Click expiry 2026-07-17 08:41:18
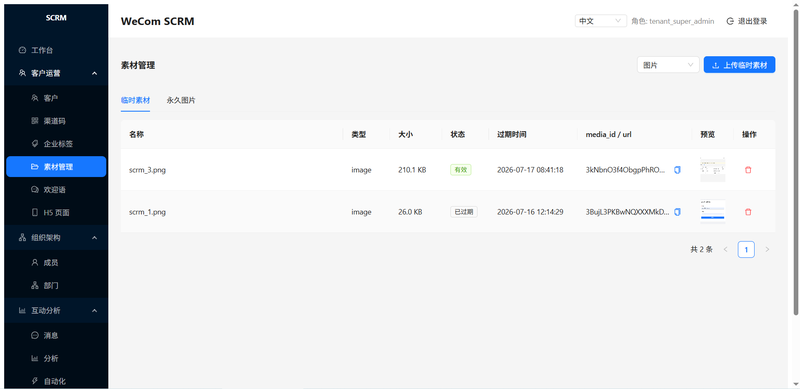The height and width of the screenshot is (389, 800). point(530,170)
